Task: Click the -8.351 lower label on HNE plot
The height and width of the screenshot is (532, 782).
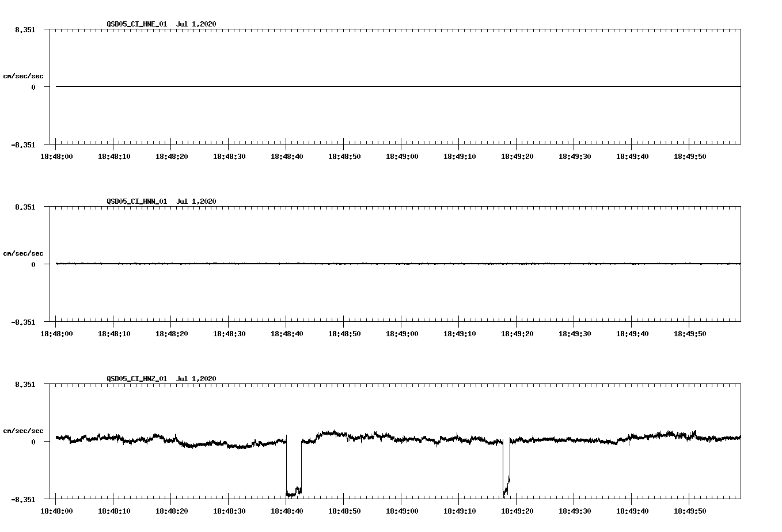Action: (23, 145)
